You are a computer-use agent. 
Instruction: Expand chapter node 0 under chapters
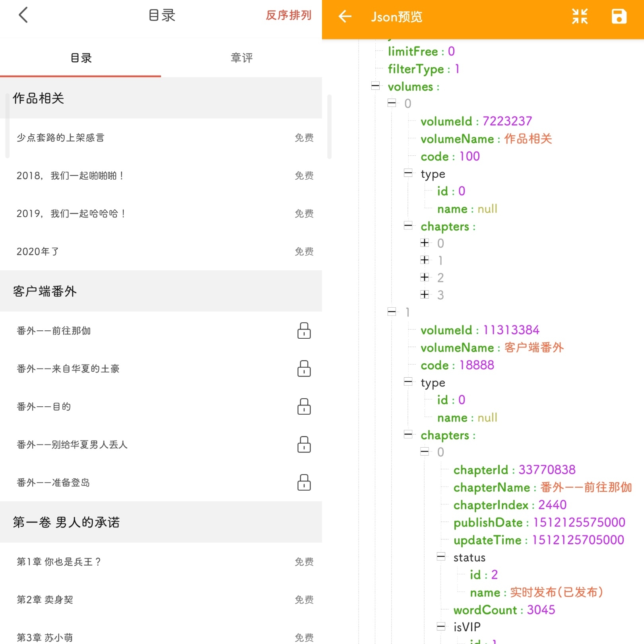pos(425,242)
